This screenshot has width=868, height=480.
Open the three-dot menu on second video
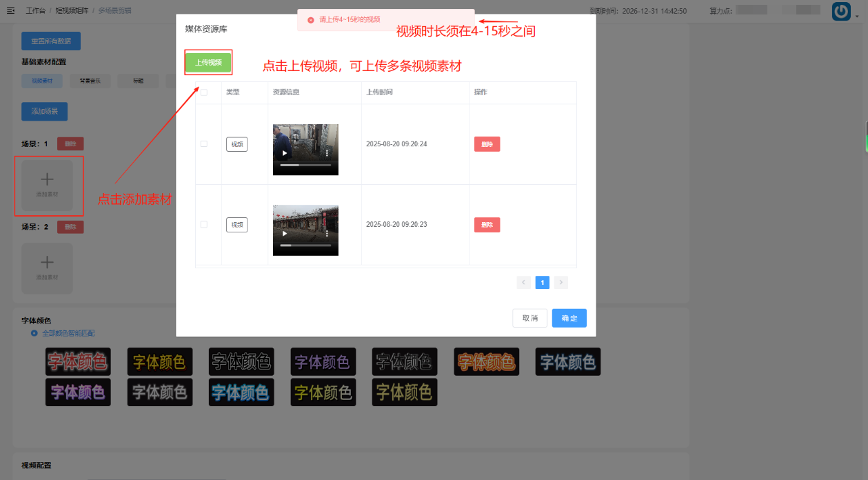point(327,234)
